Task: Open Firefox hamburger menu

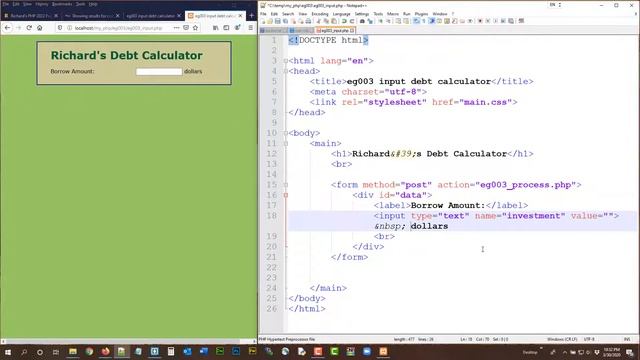Action: click(251, 28)
